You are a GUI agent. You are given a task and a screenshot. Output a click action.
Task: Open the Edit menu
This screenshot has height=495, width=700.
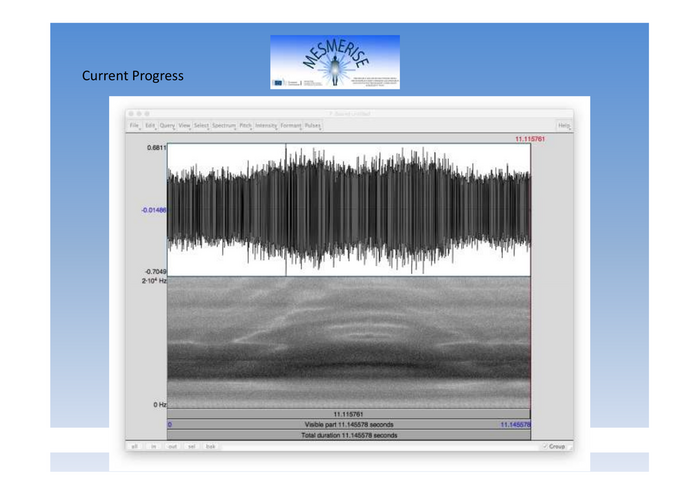[x=150, y=125]
